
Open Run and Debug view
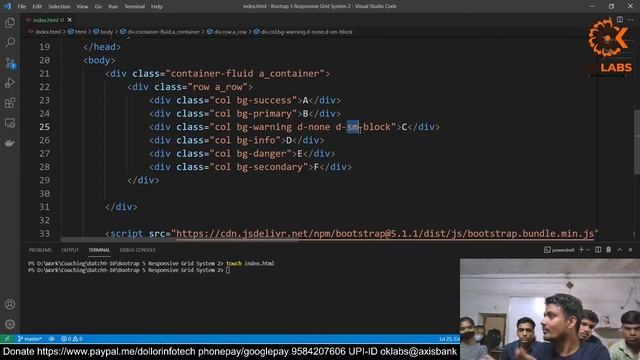pyautogui.click(x=10, y=83)
